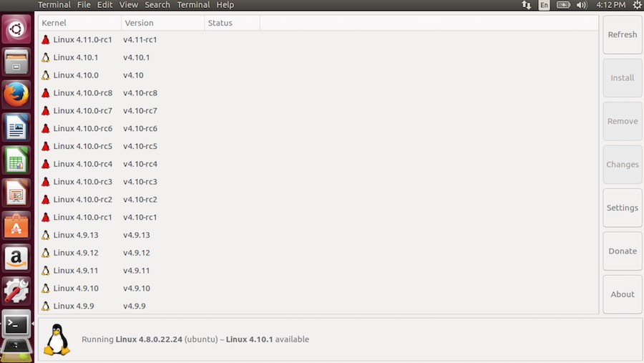Open the Ubuntu Software Center icon

pyautogui.click(x=16, y=226)
